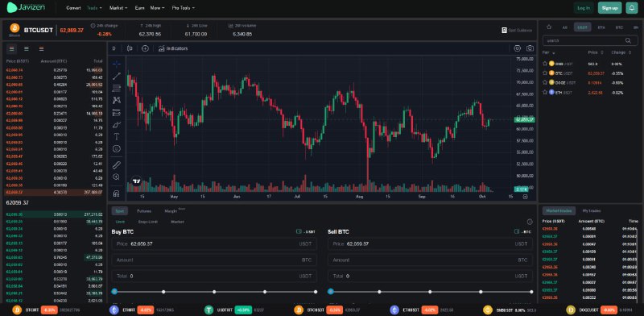Click the Buy BTC amount slider handle
The width and height of the screenshot is (644, 316).
114,291
